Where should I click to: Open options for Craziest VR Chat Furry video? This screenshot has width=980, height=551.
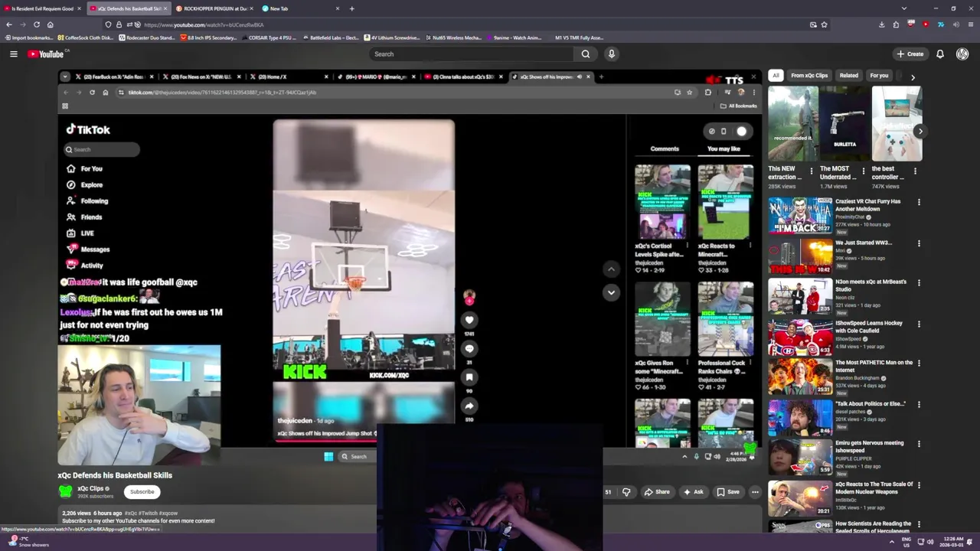[x=919, y=202]
